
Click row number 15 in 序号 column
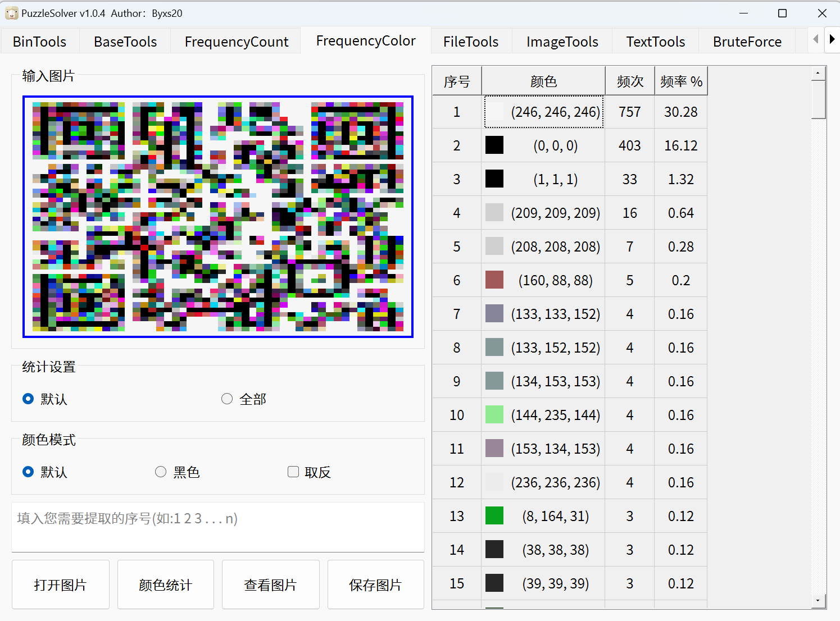click(x=457, y=583)
